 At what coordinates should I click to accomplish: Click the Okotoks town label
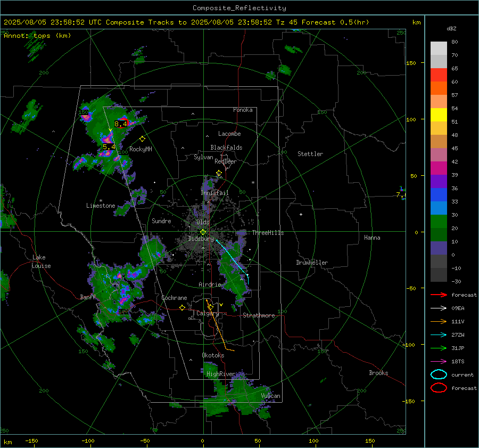(213, 355)
